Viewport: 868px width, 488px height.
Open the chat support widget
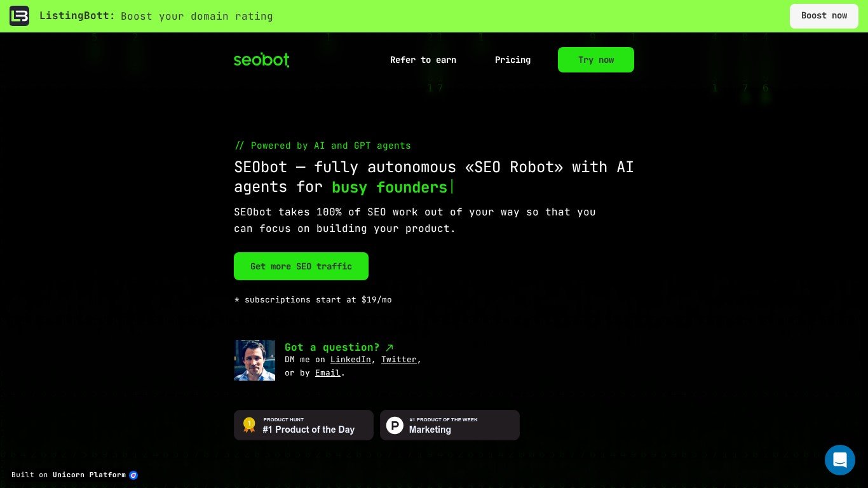(839, 459)
